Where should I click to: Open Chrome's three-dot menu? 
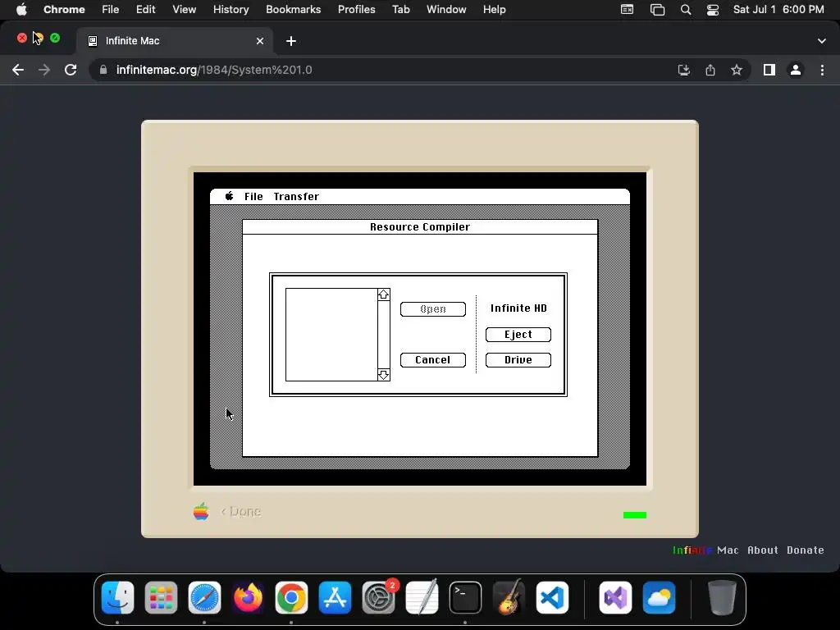point(822,70)
